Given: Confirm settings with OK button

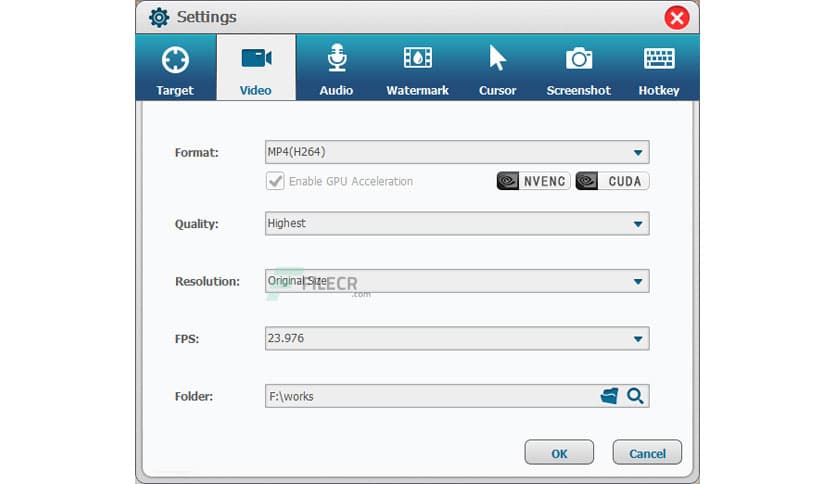Looking at the screenshot, I should pyautogui.click(x=559, y=453).
